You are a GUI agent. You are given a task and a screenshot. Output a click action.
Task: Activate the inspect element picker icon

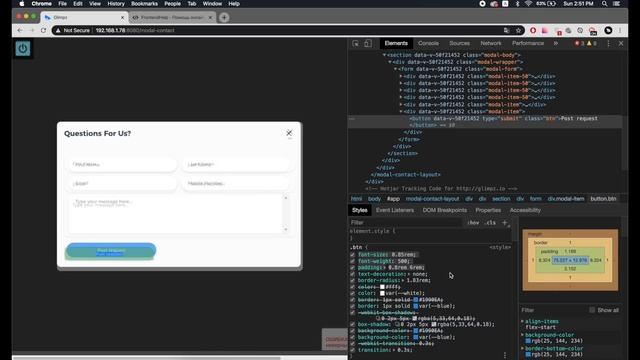[356, 43]
